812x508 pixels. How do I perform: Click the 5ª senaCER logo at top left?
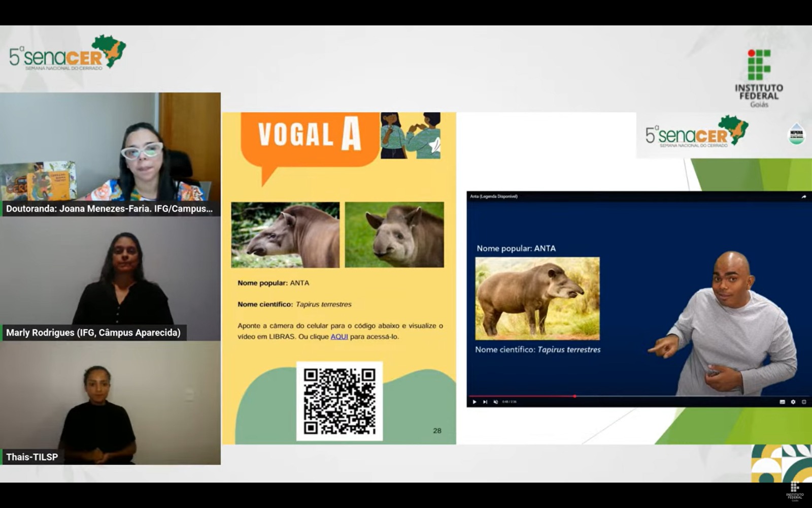pyautogui.click(x=67, y=54)
